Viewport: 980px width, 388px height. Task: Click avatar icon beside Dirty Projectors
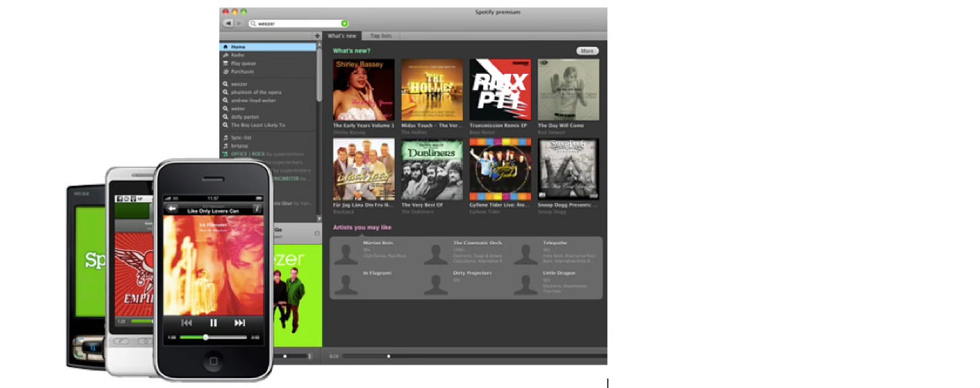pyautogui.click(x=435, y=284)
